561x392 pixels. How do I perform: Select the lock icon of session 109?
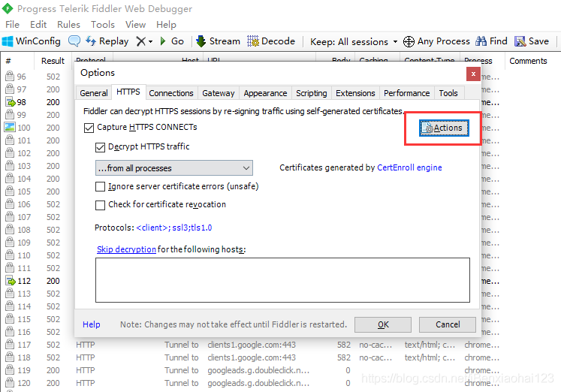(10, 242)
